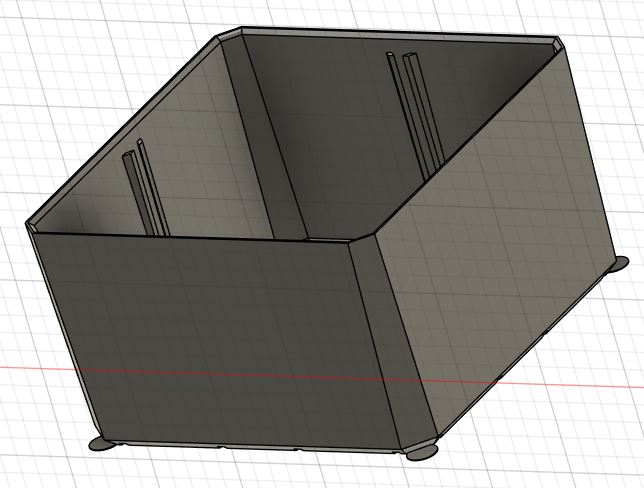The height and width of the screenshot is (488, 644).
Task: Select the vertical rib pair on left inner wall
Action: click(145, 188)
